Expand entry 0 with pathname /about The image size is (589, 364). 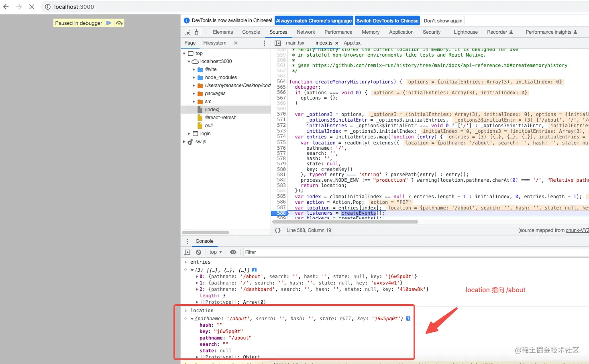[x=197, y=277]
